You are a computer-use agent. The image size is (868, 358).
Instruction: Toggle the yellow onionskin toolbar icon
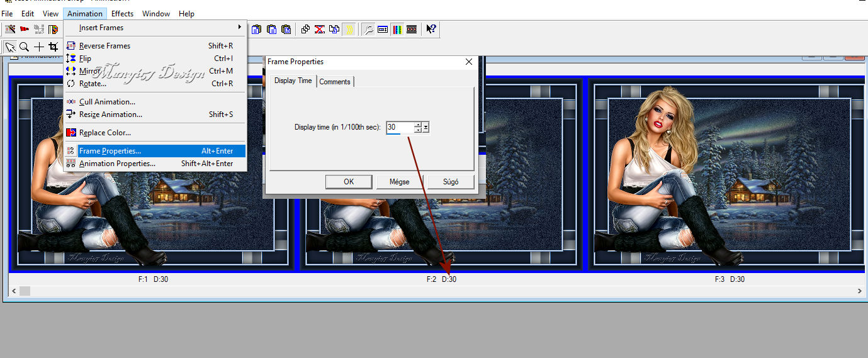pos(350,29)
